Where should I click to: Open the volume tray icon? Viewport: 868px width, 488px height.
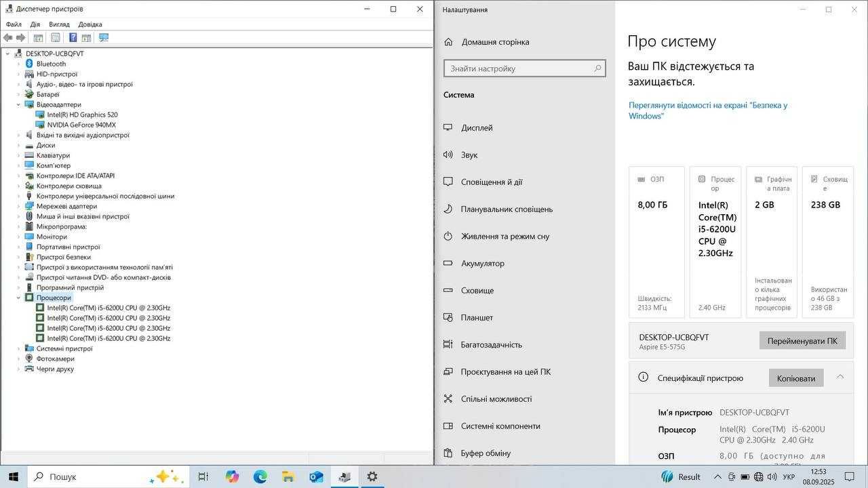click(773, 476)
